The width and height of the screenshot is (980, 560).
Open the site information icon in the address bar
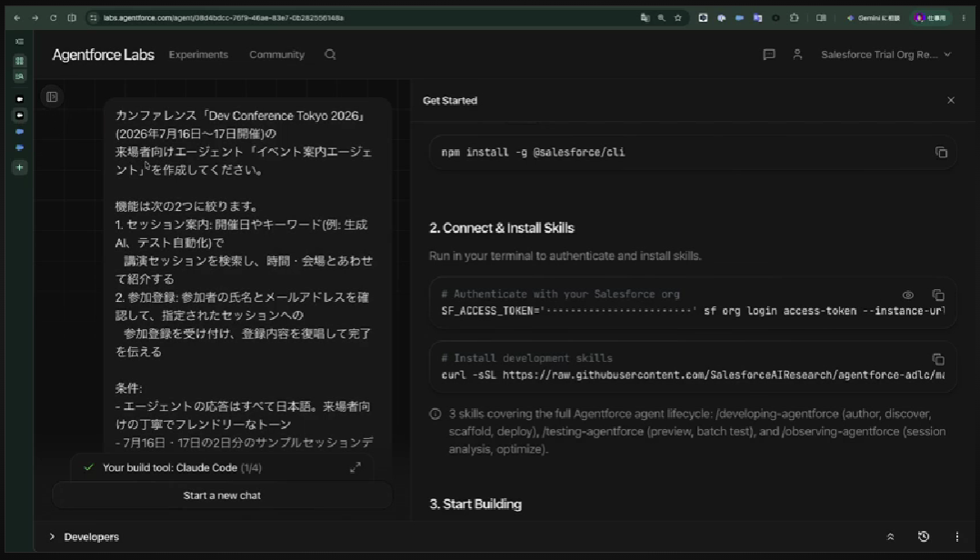pyautogui.click(x=94, y=18)
